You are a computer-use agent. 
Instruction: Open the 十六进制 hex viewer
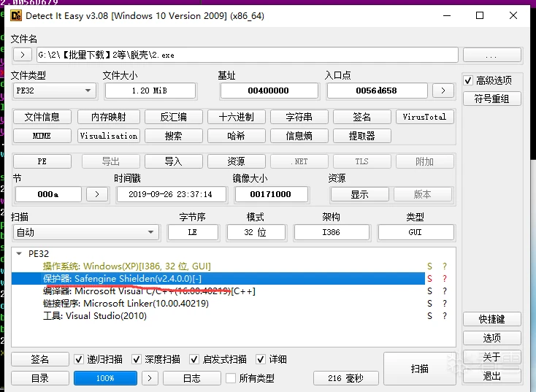click(236, 117)
